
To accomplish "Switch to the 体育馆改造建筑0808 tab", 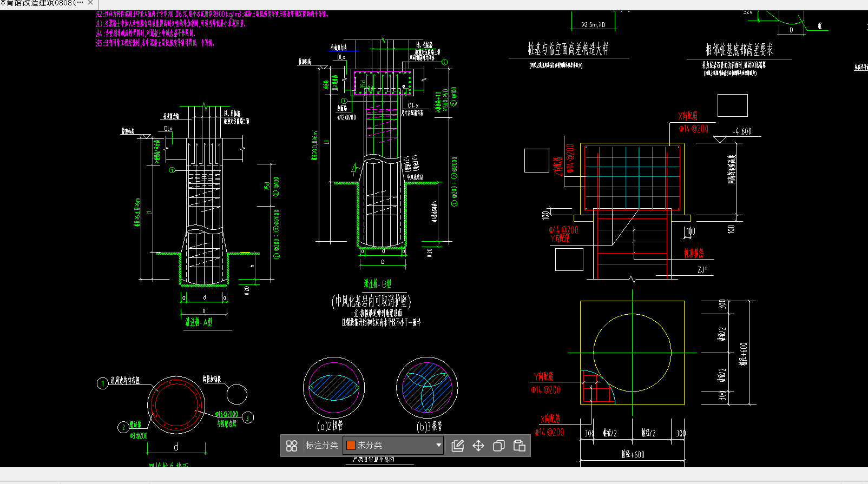I will pyautogui.click(x=41, y=3).
